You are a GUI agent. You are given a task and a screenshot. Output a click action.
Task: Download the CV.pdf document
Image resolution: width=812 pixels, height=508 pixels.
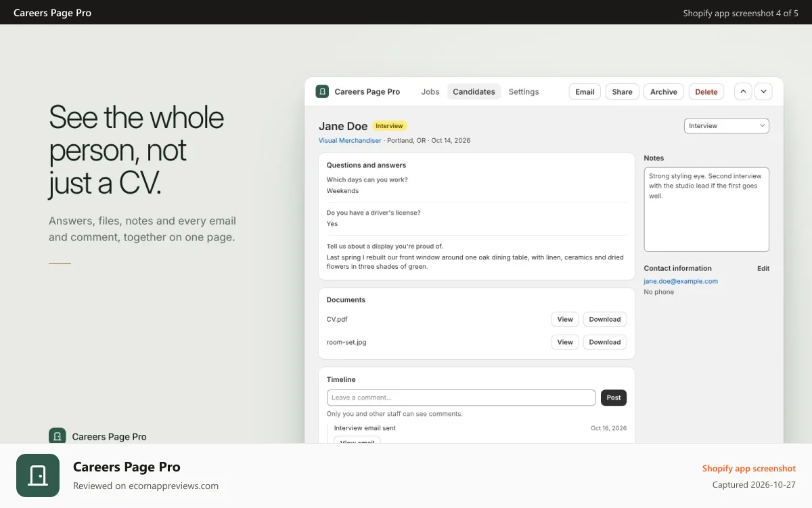tap(605, 319)
